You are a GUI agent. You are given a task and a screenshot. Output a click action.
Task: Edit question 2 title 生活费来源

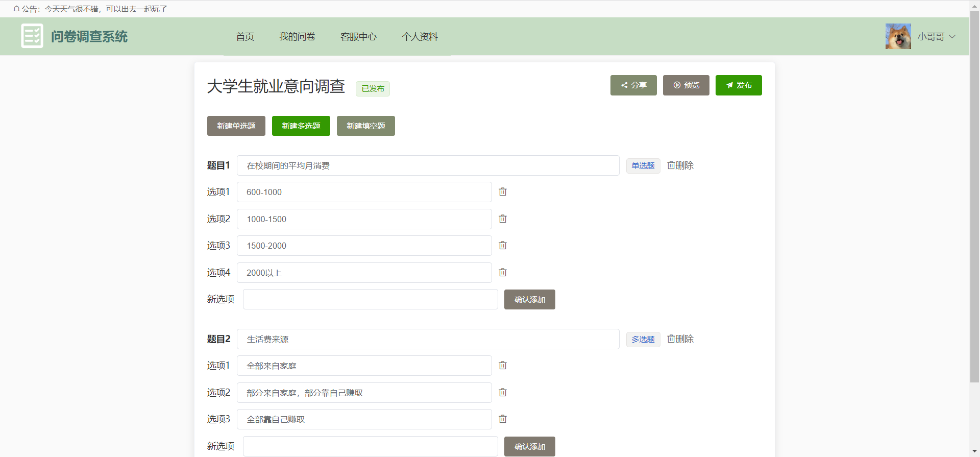click(428, 339)
